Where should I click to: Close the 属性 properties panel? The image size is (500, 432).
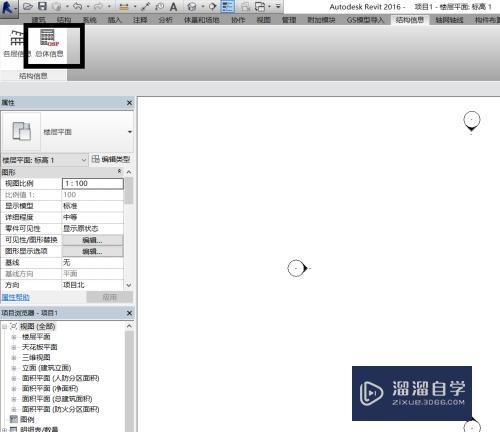point(129,103)
